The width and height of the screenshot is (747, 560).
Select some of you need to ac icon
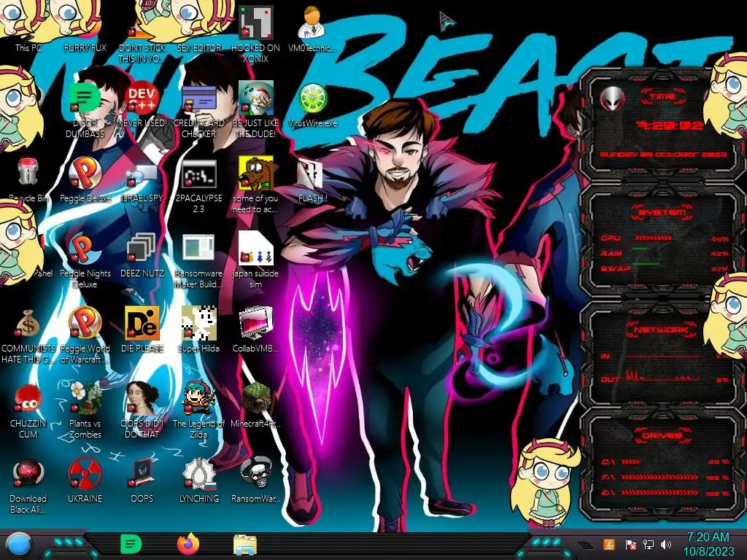[255, 174]
